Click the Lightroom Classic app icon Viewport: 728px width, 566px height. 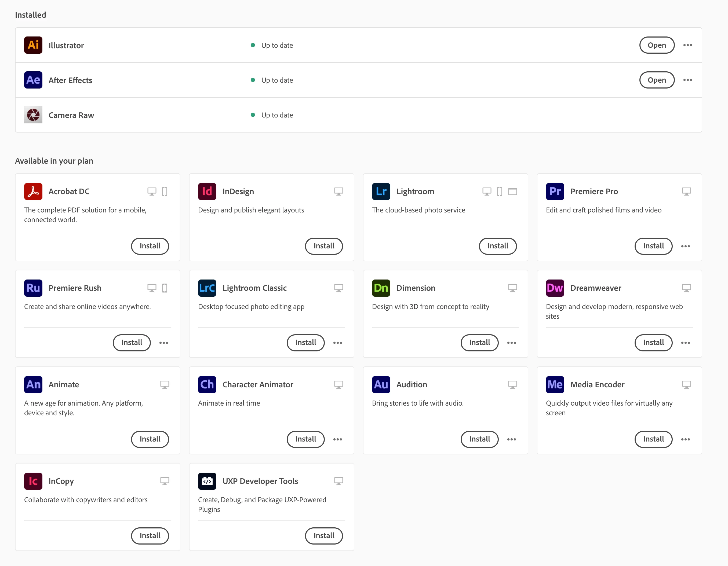click(x=207, y=288)
